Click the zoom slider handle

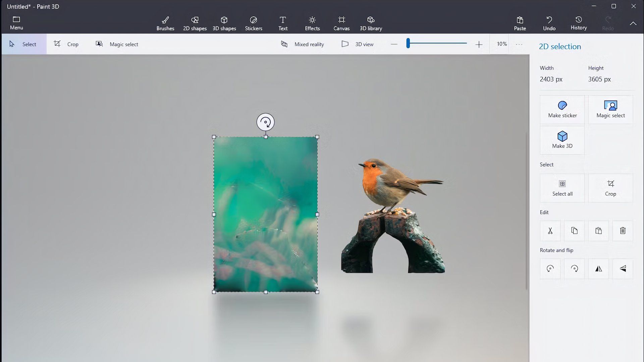pos(408,43)
